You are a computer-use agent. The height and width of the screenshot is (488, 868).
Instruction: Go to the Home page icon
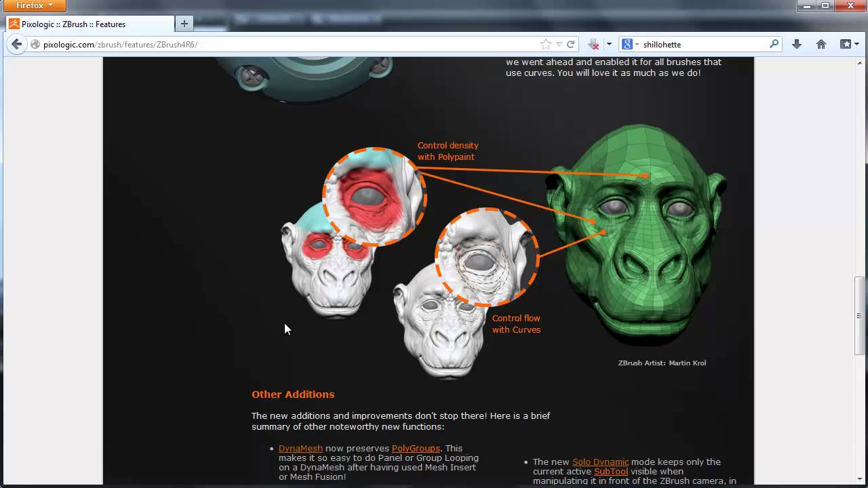[x=821, y=45]
